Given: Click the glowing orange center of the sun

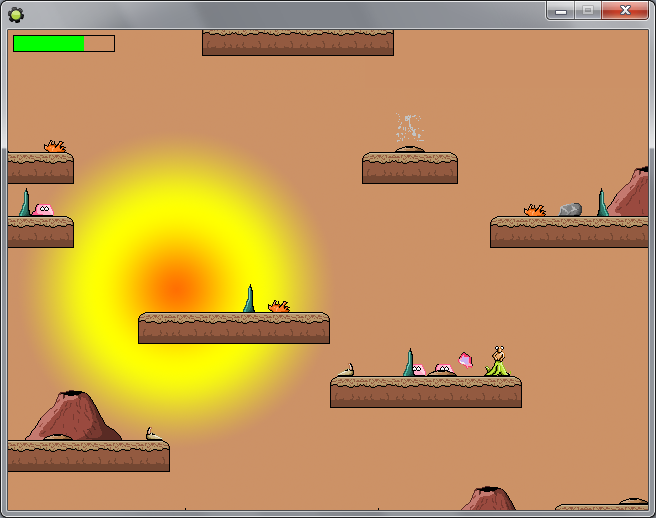Looking at the screenshot, I should click(177, 284).
